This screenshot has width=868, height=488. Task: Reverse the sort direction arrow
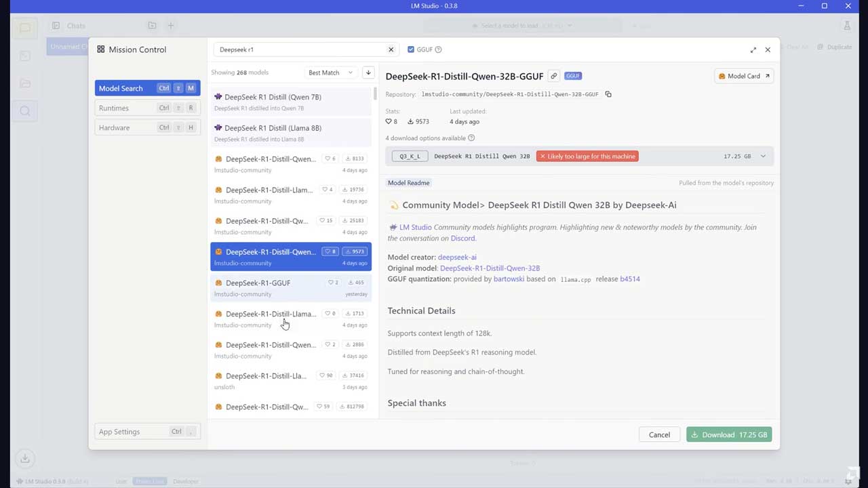[x=368, y=73]
